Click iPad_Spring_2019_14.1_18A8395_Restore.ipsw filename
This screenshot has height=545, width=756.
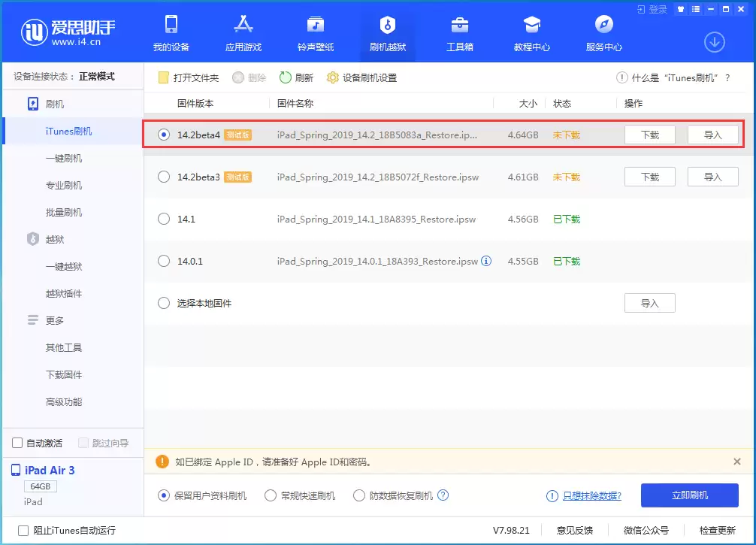pos(376,219)
